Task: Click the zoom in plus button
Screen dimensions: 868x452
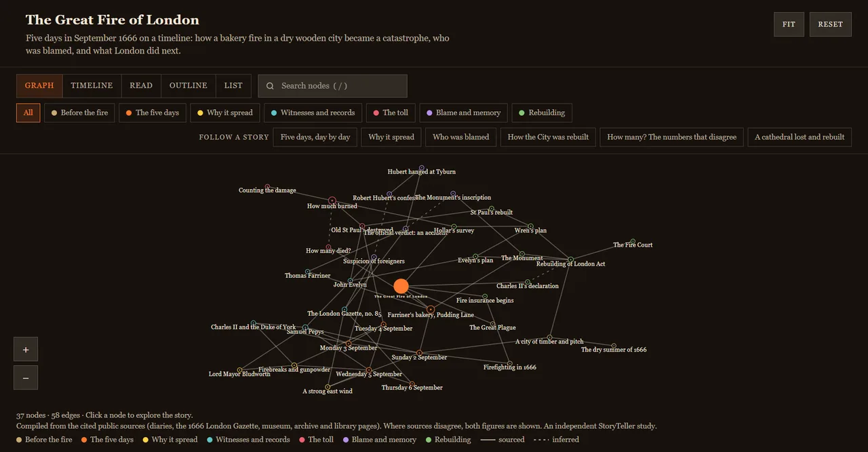Action: pyautogui.click(x=26, y=349)
